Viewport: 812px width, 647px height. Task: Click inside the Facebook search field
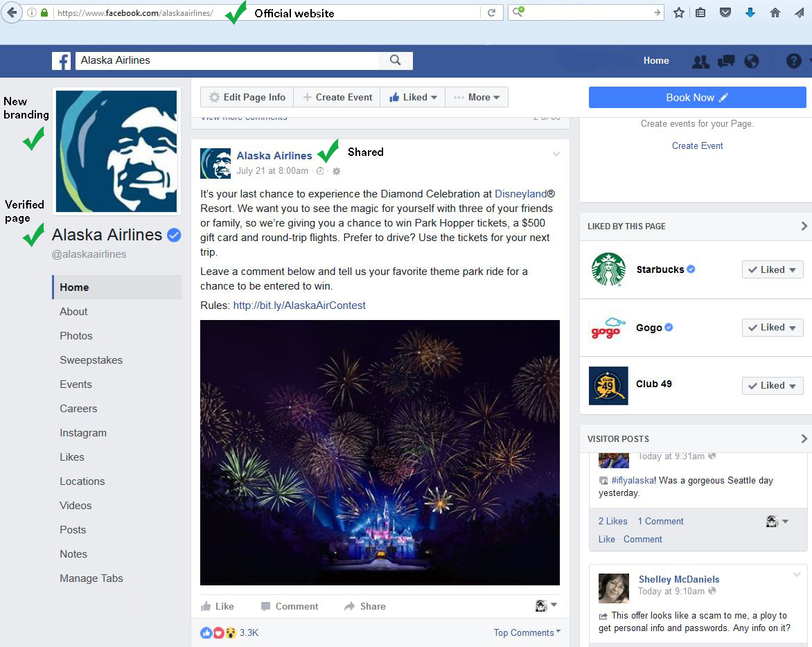click(208, 61)
